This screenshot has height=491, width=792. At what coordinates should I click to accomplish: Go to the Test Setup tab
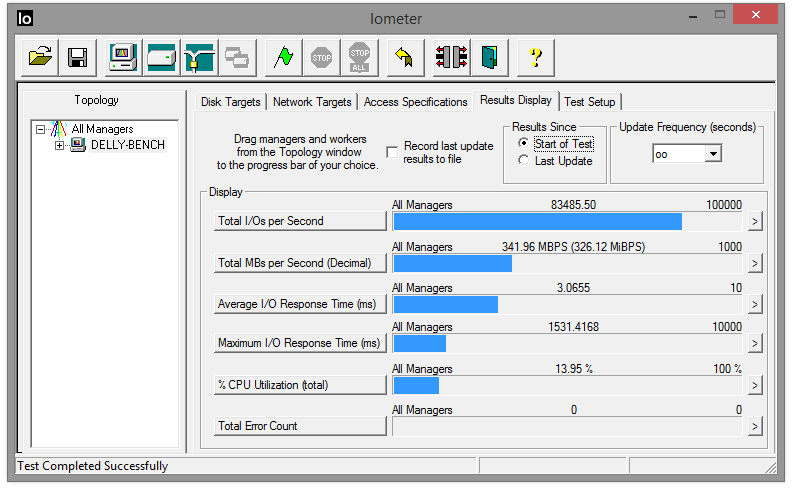point(589,102)
